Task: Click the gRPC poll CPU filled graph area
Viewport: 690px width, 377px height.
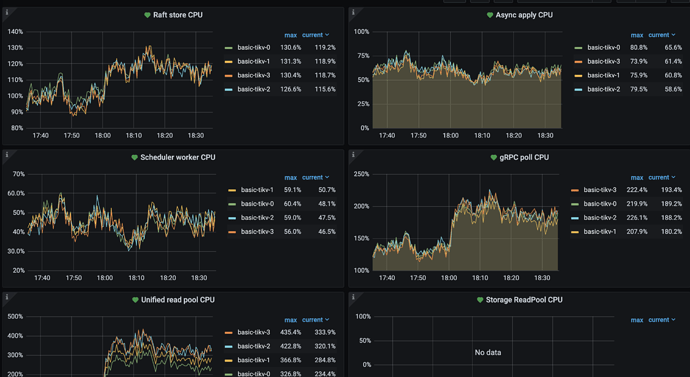Action: coord(466,222)
